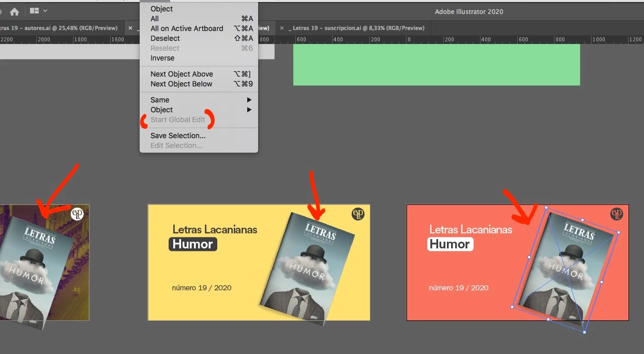Click número 19 / 2020 on red artboard
The width and height of the screenshot is (644, 354).
coord(459,288)
